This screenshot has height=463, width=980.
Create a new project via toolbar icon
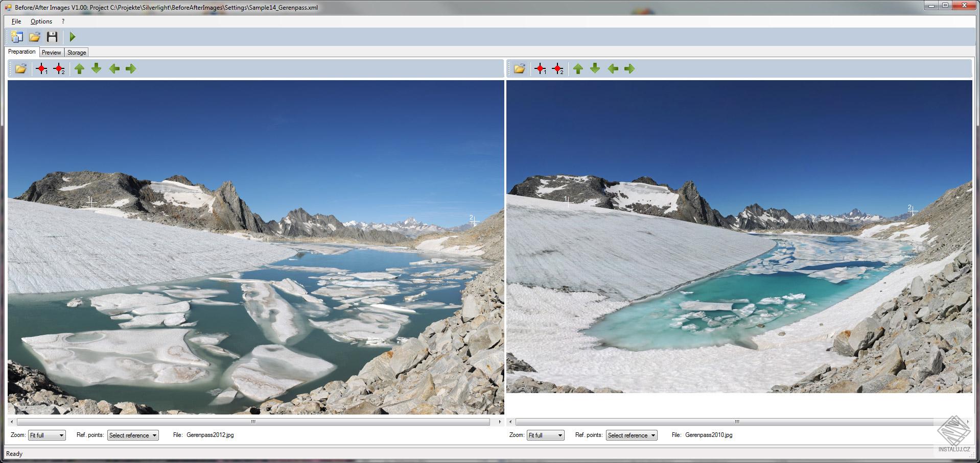pyautogui.click(x=16, y=36)
